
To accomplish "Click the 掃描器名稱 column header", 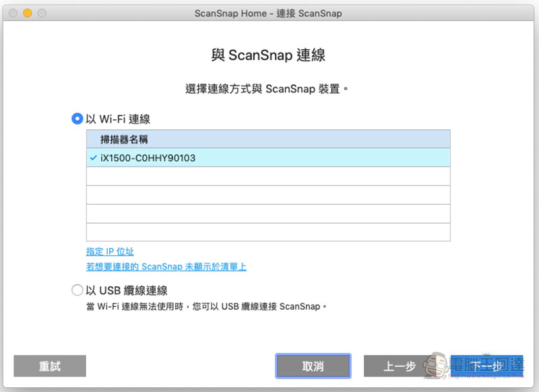I will pyautogui.click(x=268, y=139).
